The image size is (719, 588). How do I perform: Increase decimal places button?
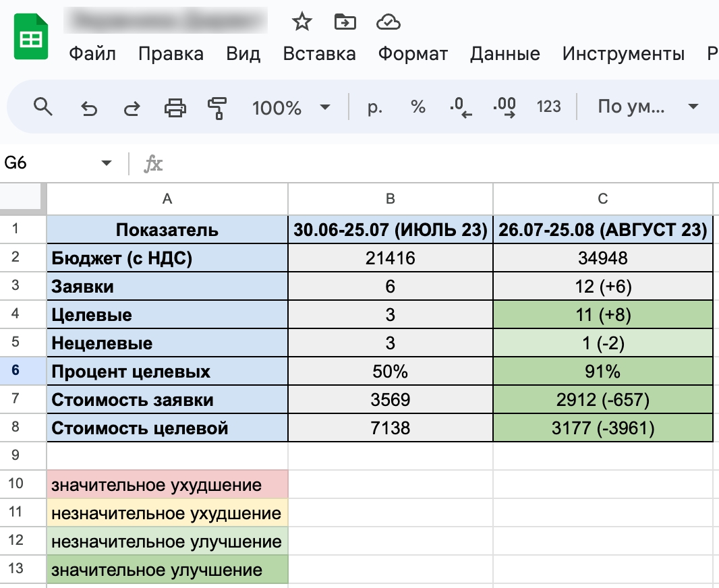click(505, 107)
